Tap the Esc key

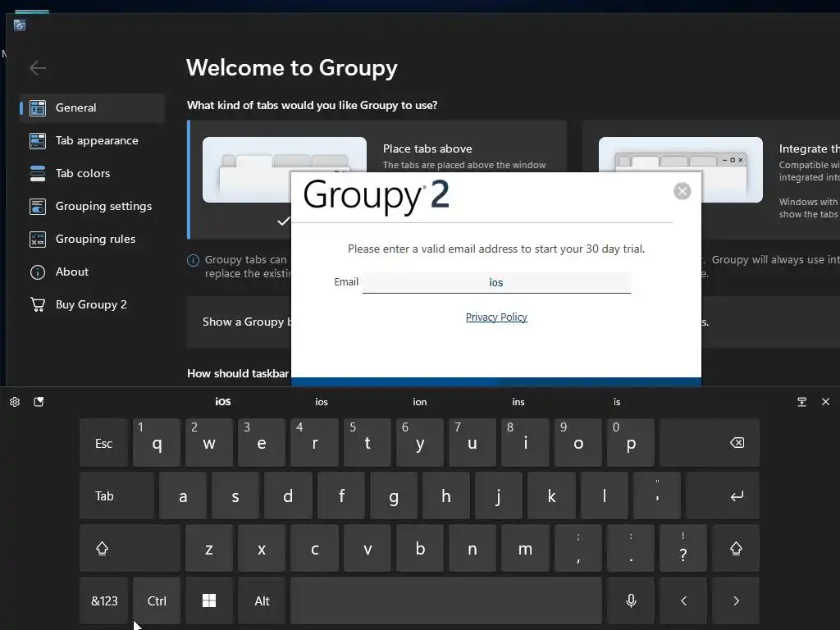[104, 443]
